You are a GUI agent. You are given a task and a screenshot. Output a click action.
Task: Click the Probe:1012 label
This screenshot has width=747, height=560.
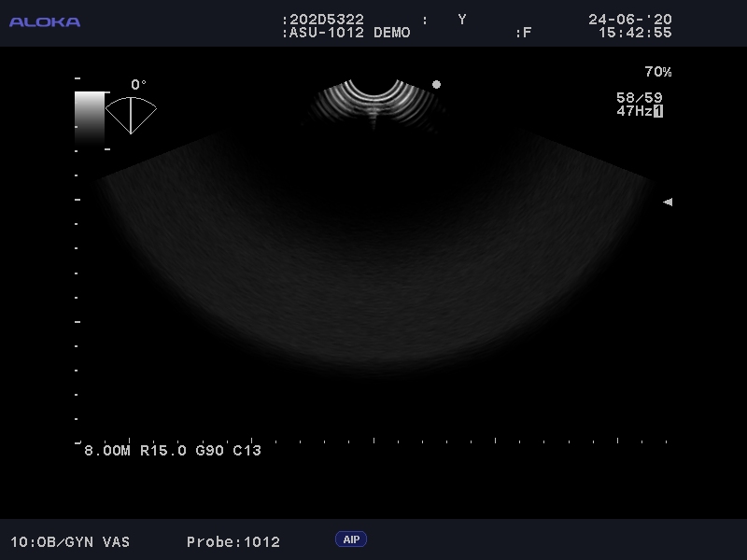(x=233, y=541)
